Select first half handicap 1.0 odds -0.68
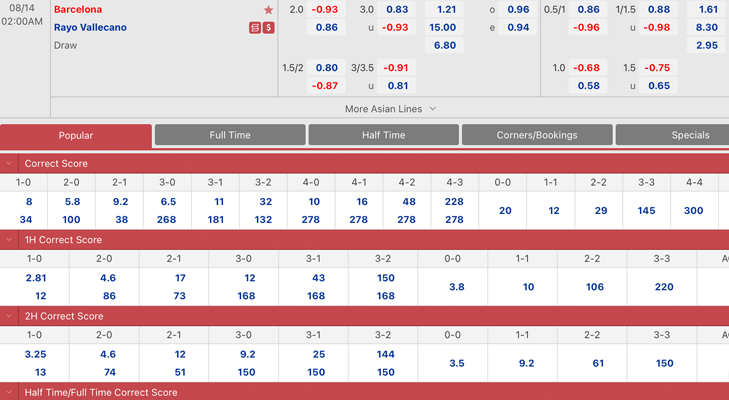Image resolution: width=729 pixels, height=400 pixels. [588, 67]
